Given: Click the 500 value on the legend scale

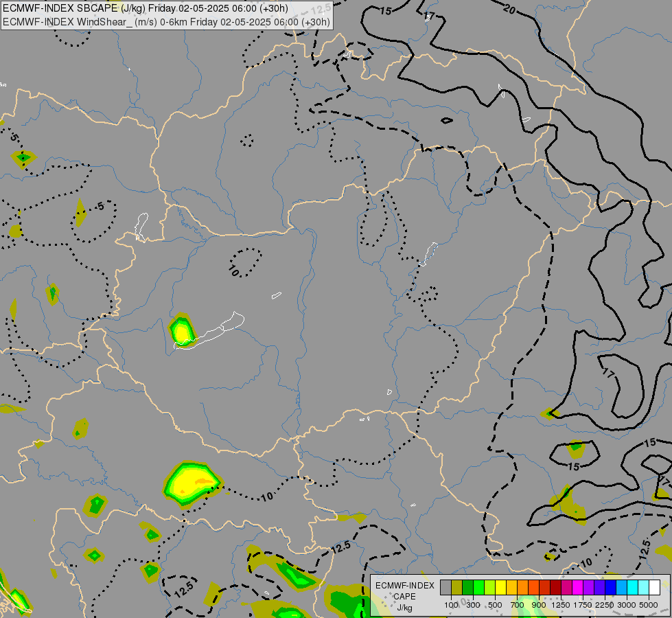Looking at the screenshot, I should point(495,605).
